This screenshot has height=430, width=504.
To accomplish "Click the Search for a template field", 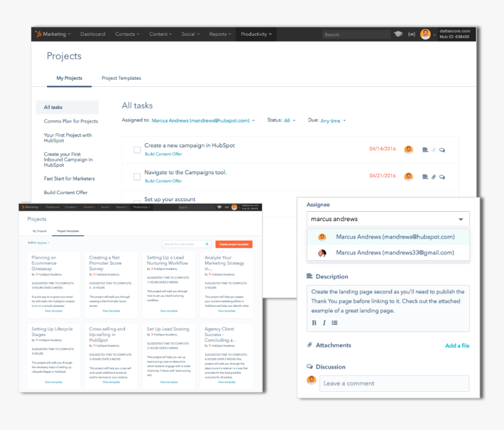I will point(187,244).
